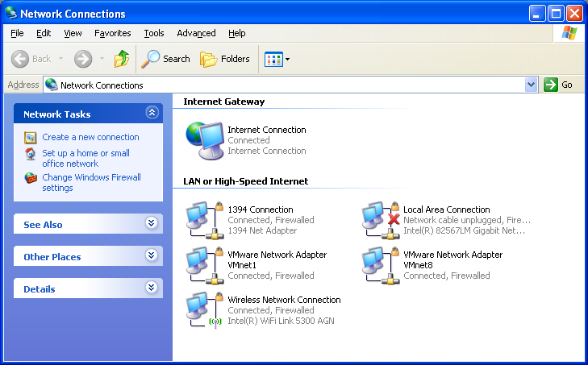Open the Back history dropdown arrow
Viewport: 588px width, 365px height.
(x=60, y=59)
